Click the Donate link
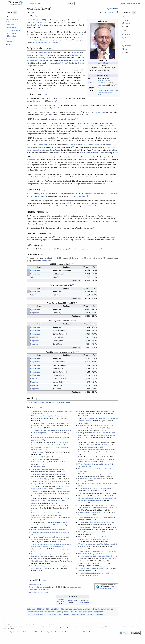 [x=123, y=3]
